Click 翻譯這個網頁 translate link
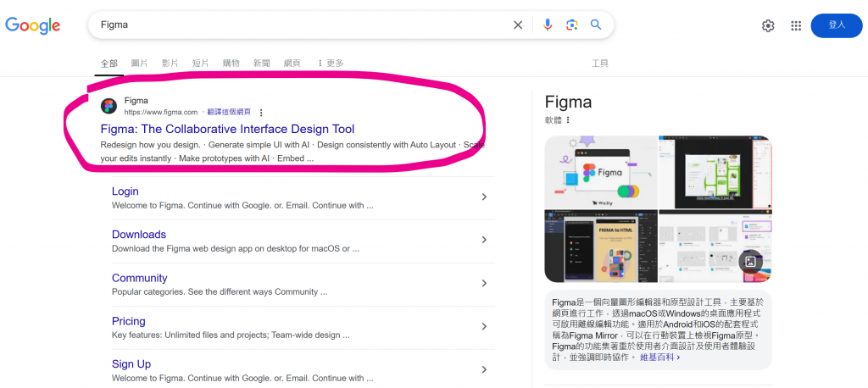Viewport: 868px width, 388px height. [x=229, y=113]
